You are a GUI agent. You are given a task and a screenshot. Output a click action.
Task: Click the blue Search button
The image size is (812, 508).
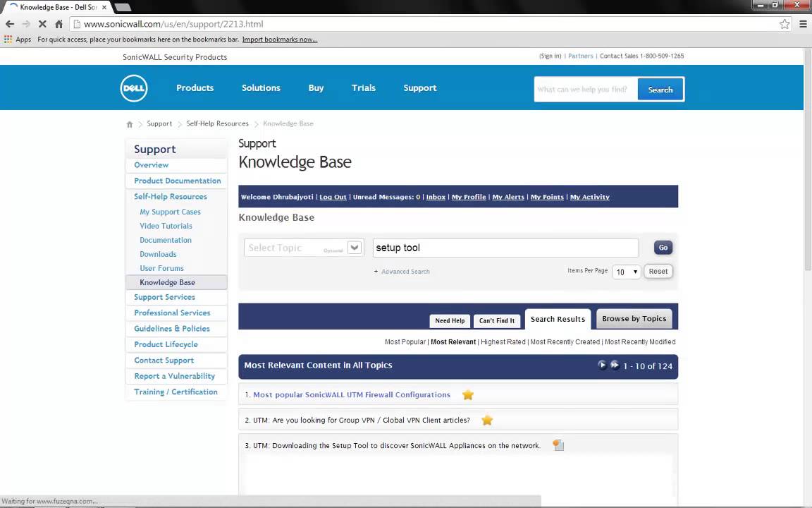660,90
